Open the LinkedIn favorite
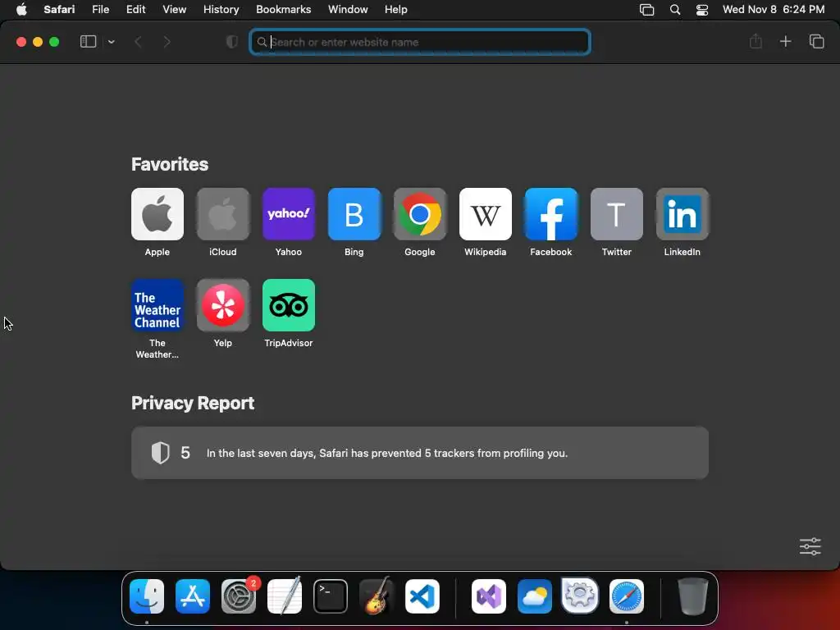This screenshot has width=840, height=630. [x=682, y=214]
